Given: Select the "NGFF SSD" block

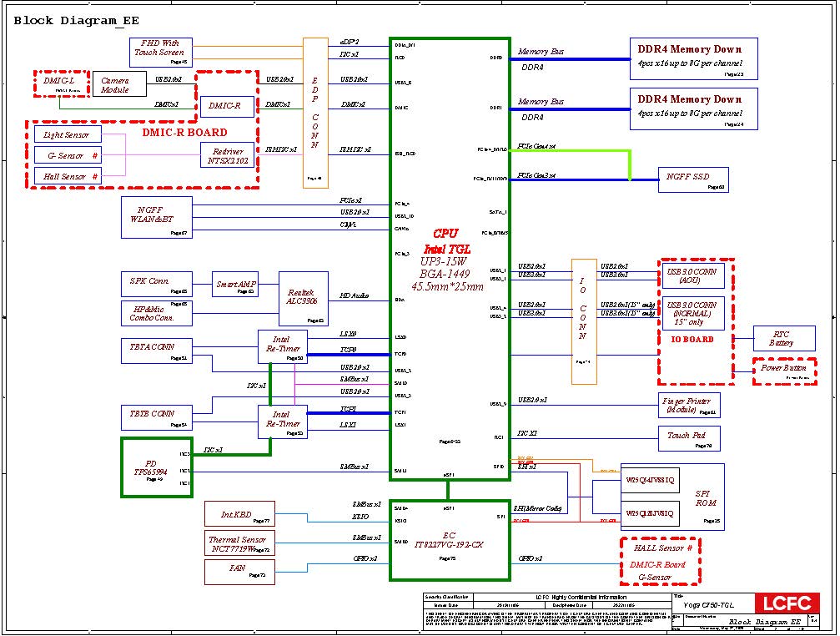Looking at the screenshot, I should pyautogui.click(x=693, y=179).
